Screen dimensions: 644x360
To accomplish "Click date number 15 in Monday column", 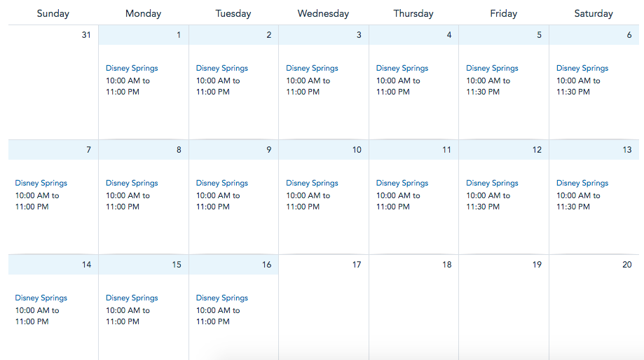I will point(177,265).
